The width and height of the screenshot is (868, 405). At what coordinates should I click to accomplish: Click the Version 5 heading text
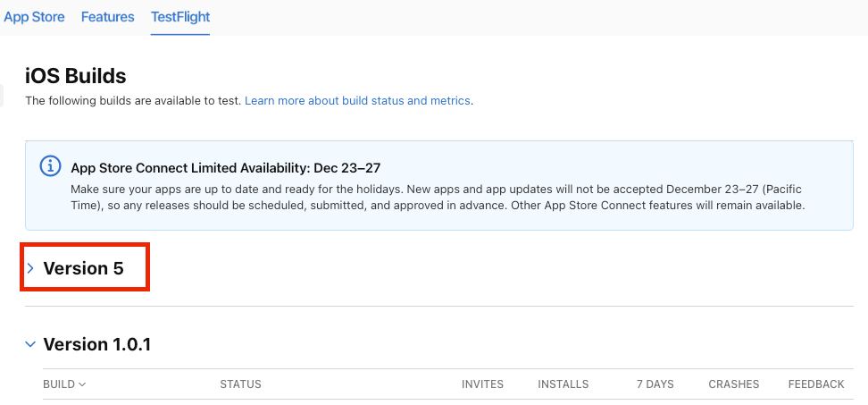point(84,269)
